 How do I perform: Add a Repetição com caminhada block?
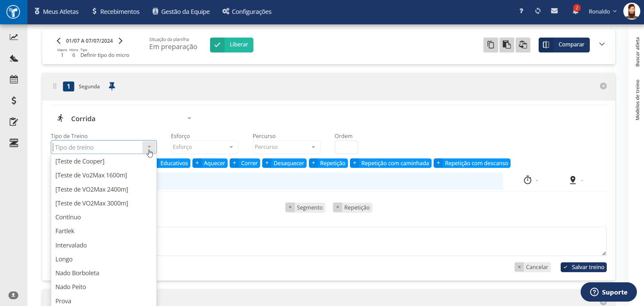pos(391,163)
